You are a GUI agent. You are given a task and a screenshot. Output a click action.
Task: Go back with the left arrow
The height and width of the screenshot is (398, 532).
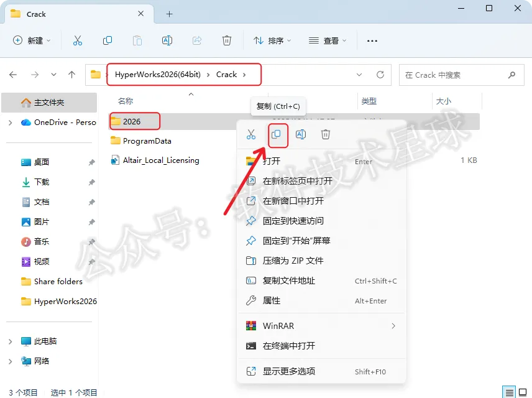click(13, 75)
